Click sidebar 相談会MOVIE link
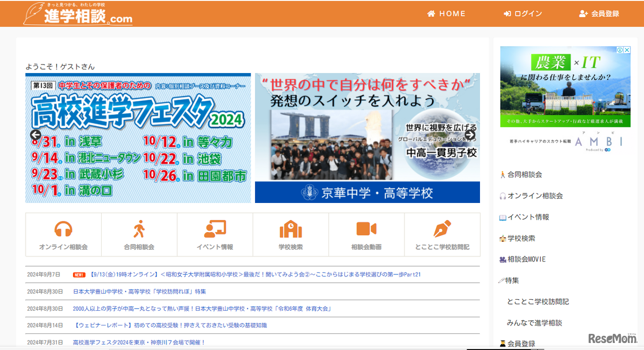This screenshot has height=350, width=644. click(526, 259)
